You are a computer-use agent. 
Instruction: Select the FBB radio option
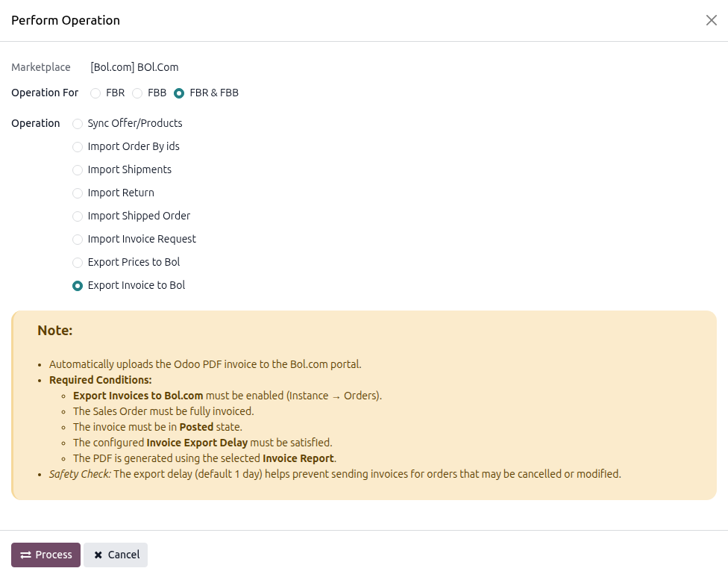coord(137,93)
